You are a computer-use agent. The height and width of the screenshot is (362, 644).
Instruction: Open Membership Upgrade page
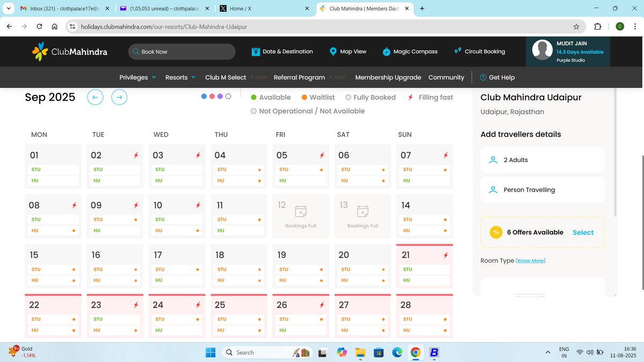388,77
